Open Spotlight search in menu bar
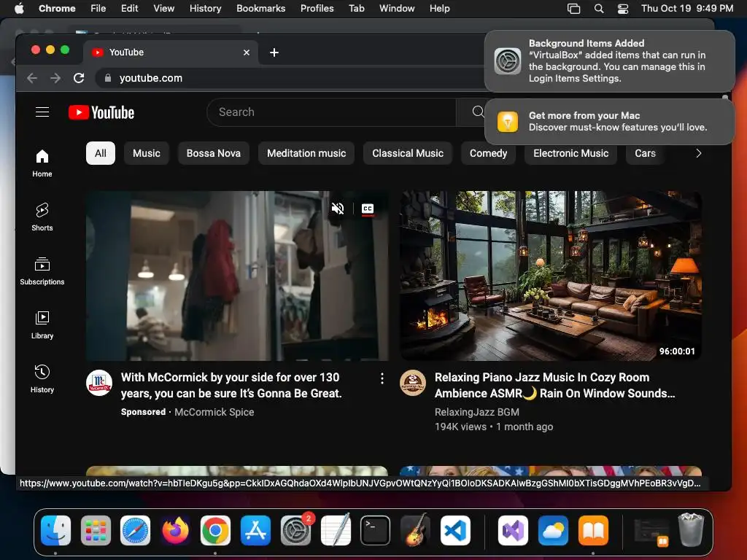Image resolution: width=747 pixels, height=560 pixels. tap(599, 8)
